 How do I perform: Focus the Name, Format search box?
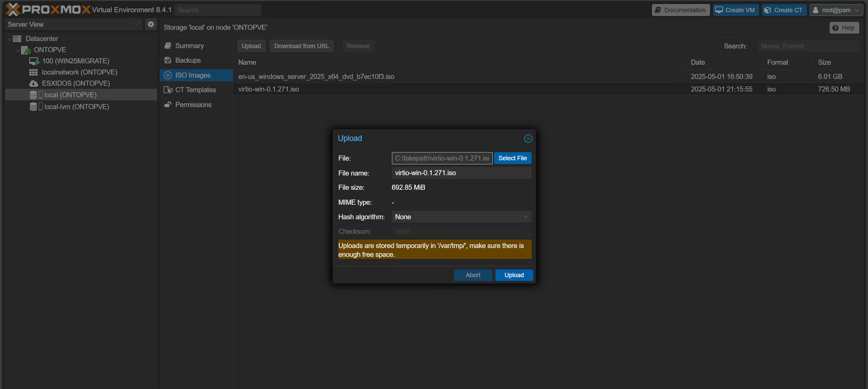click(809, 46)
